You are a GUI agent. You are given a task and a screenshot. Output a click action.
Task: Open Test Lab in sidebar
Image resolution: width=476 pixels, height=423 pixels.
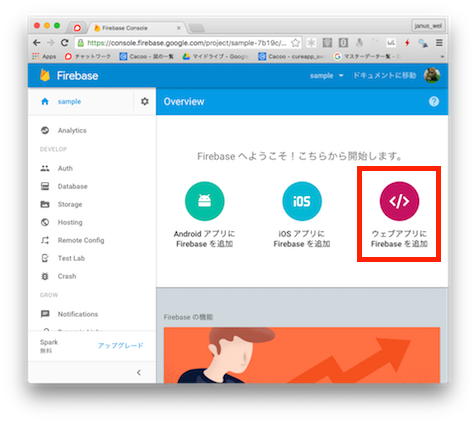click(x=71, y=258)
